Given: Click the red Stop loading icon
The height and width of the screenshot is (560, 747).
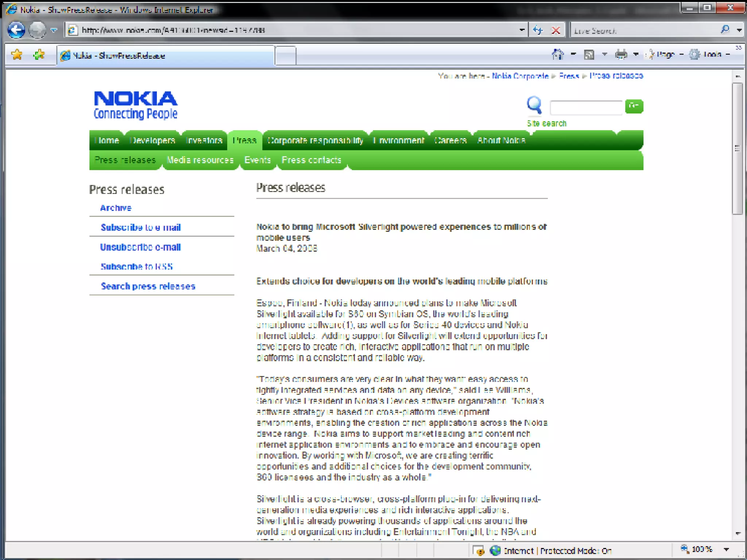Looking at the screenshot, I should pos(556,30).
